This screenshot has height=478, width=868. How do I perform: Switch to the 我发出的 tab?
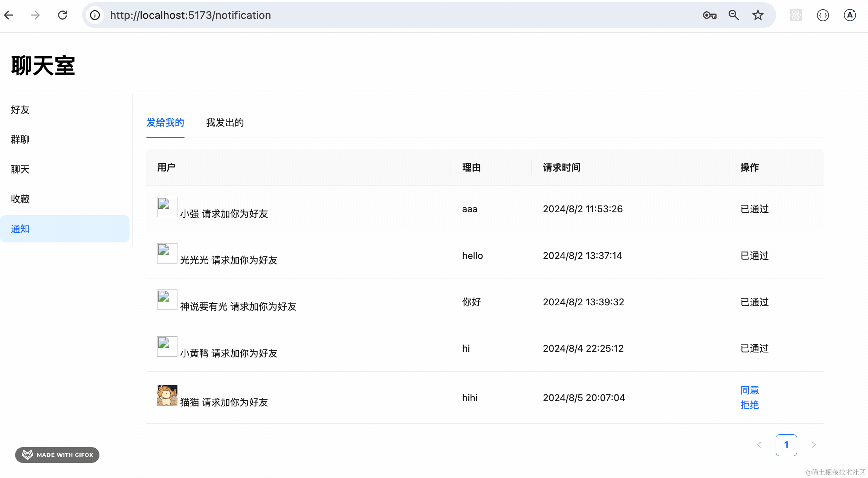(225, 123)
